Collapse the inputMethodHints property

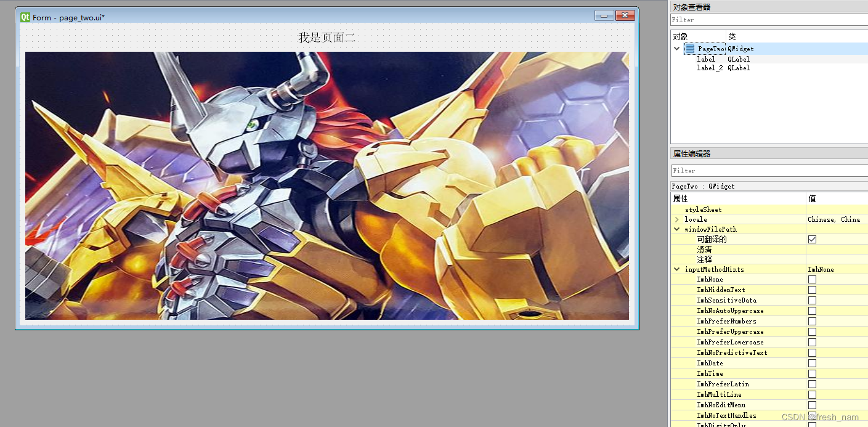point(677,269)
